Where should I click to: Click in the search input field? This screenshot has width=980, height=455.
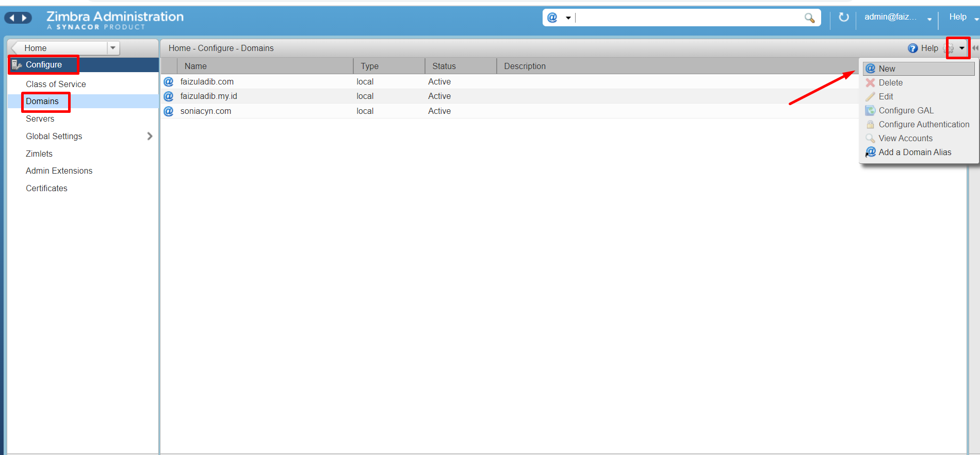(689, 18)
